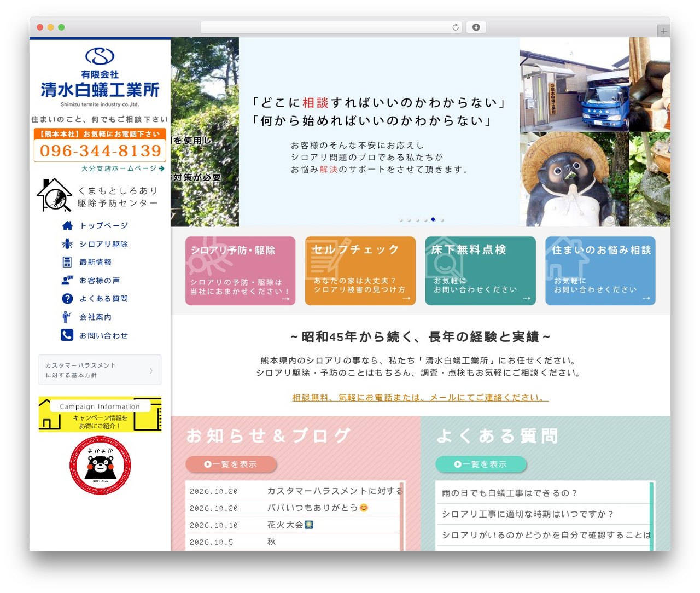Click the Kumamon round badge image

[100, 466]
